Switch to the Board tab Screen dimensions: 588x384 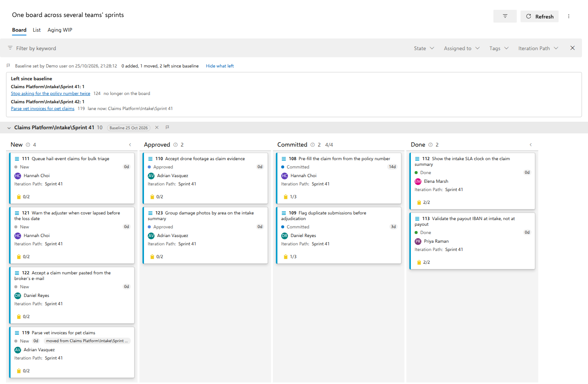tap(19, 30)
